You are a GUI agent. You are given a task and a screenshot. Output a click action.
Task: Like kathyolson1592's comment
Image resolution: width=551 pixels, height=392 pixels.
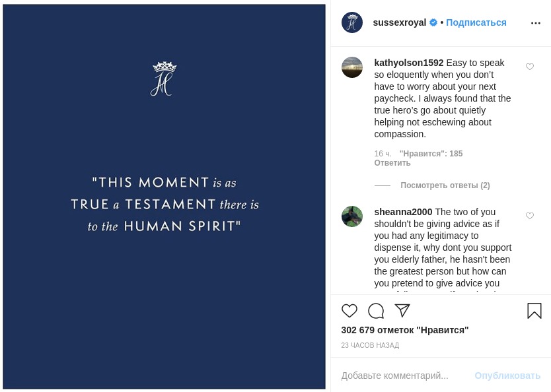[530, 67]
